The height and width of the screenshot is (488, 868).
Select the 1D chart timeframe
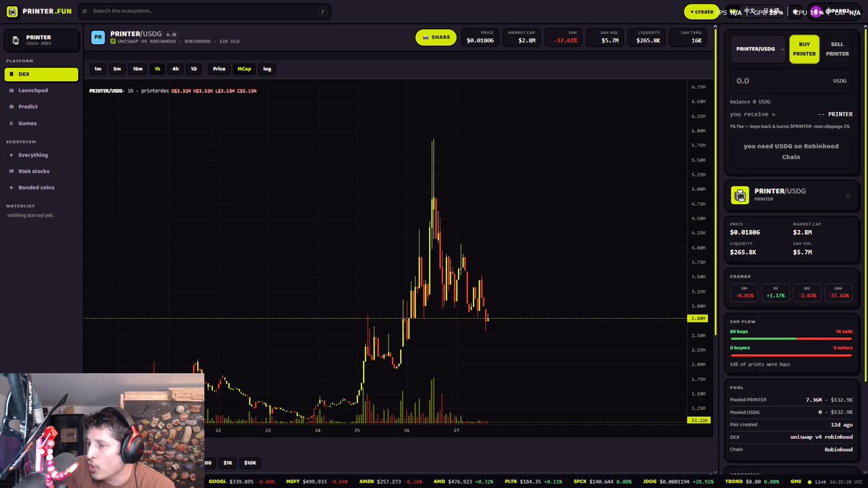point(193,69)
